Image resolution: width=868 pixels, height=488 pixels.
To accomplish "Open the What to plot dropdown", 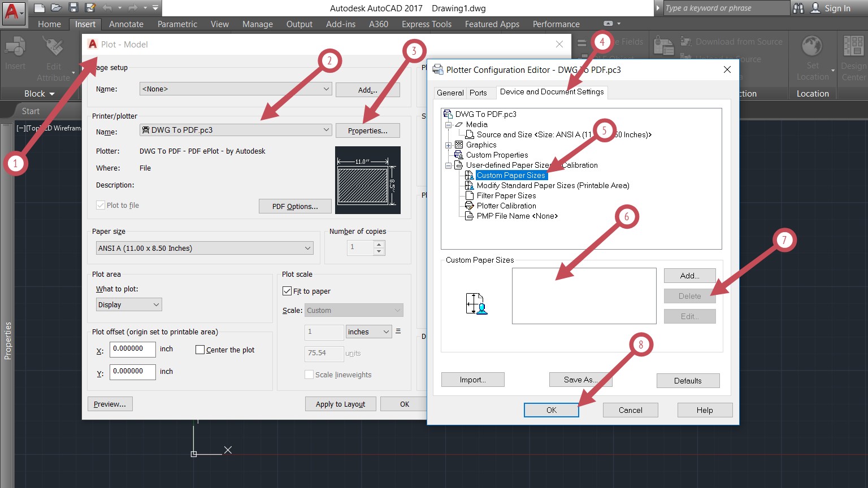I will click(x=129, y=304).
